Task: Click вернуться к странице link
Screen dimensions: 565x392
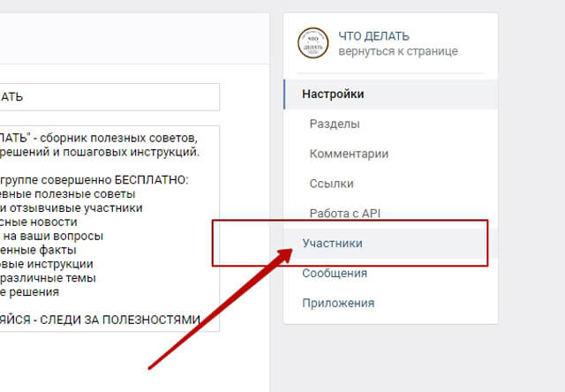Action: tap(398, 51)
